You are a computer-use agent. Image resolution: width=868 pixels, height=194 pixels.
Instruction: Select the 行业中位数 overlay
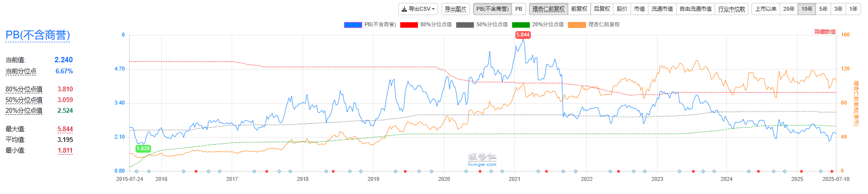pos(732,9)
